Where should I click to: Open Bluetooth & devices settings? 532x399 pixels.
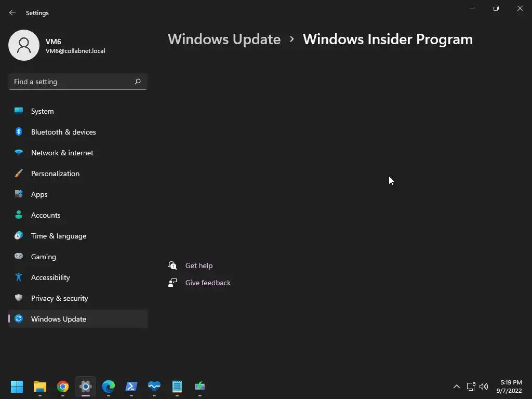tap(78, 132)
